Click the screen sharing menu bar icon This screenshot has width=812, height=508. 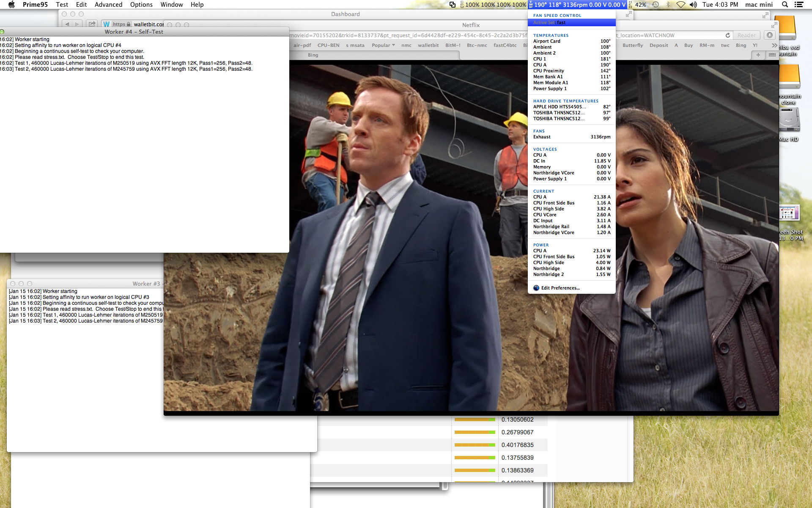tap(453, 5)
